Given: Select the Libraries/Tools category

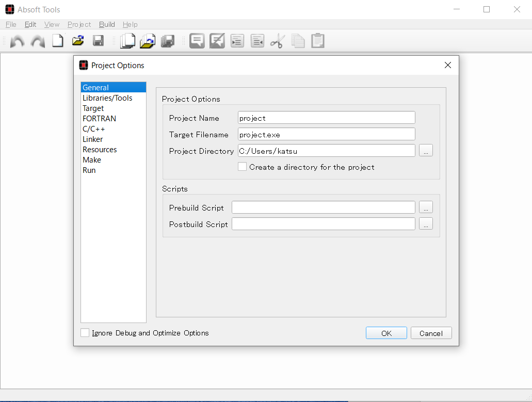Looking at the screenshot, I should click(114, 98).
